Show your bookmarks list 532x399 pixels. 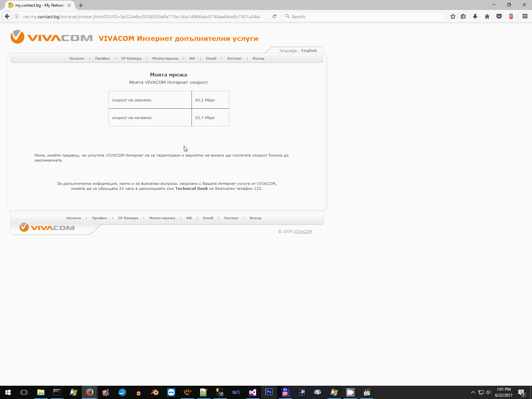coord(463,16)
